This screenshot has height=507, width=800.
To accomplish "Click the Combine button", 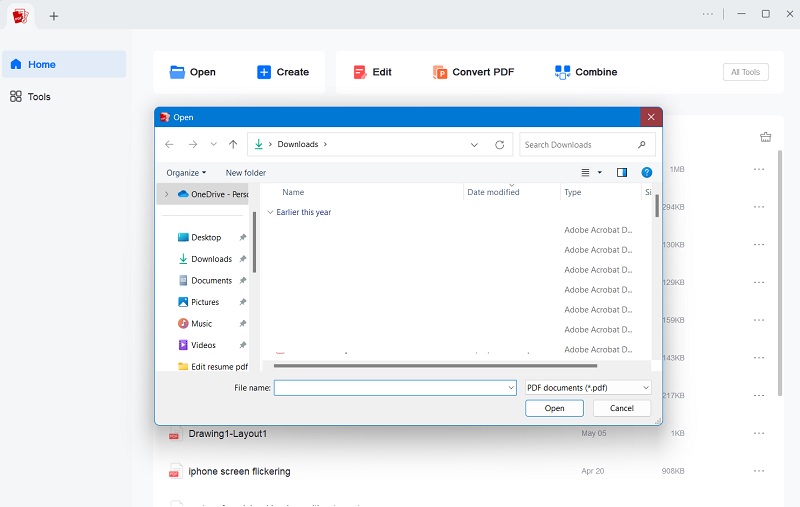I will (x=586, y=72).
